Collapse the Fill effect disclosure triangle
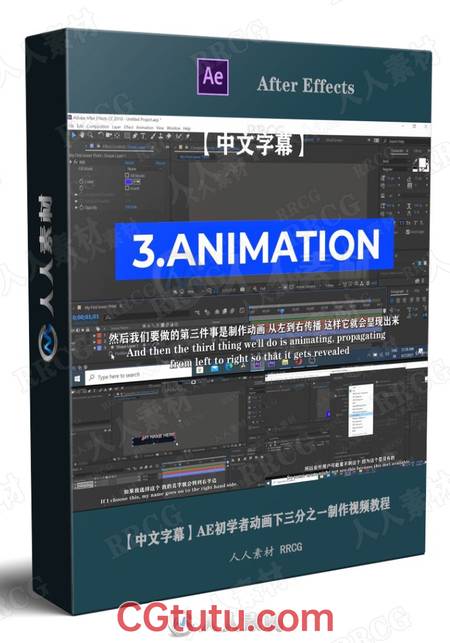The width and height of the screenshot is (450, 643). pyautogui.click(x=71, y=162)
